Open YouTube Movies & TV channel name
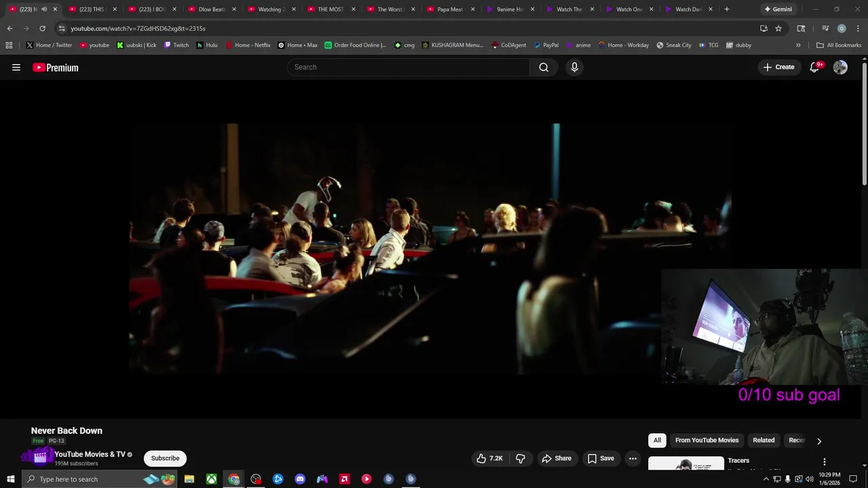 [x=90, y=454]
